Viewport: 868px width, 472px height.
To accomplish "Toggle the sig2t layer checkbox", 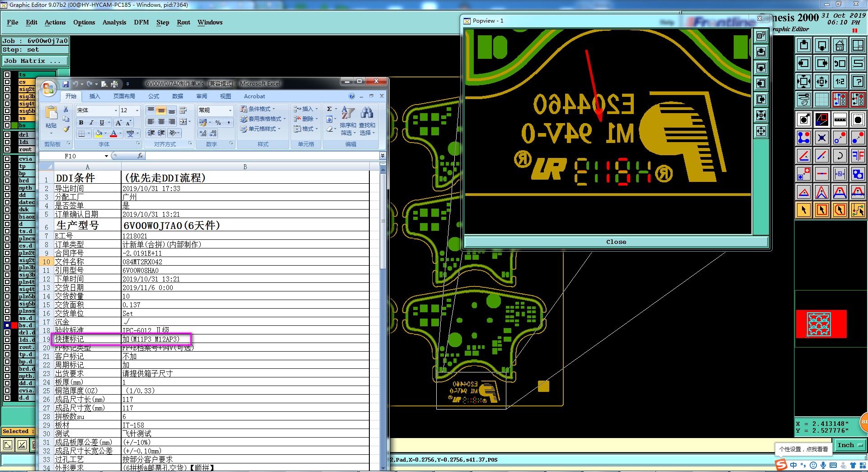I will 7,89.
